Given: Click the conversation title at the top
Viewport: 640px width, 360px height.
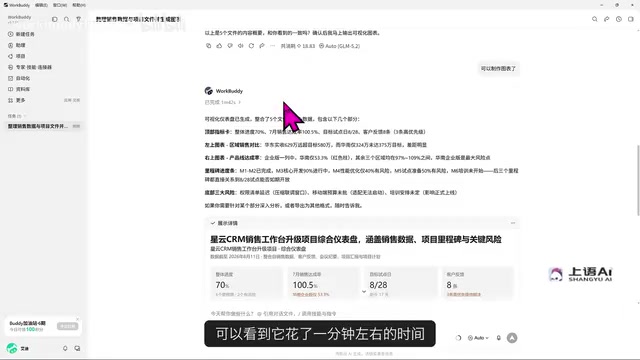Looking at the screenshot, I should click(x=138, y=19).
